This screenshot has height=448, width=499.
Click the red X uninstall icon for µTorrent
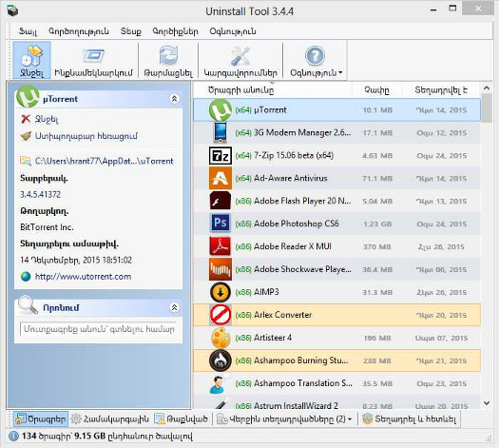pyautogui.click(x=26, y=119)
